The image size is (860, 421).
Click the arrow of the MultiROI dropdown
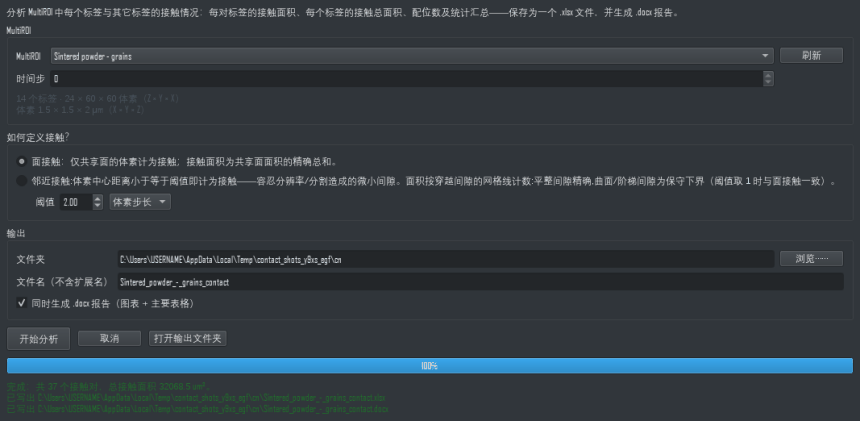765,56
